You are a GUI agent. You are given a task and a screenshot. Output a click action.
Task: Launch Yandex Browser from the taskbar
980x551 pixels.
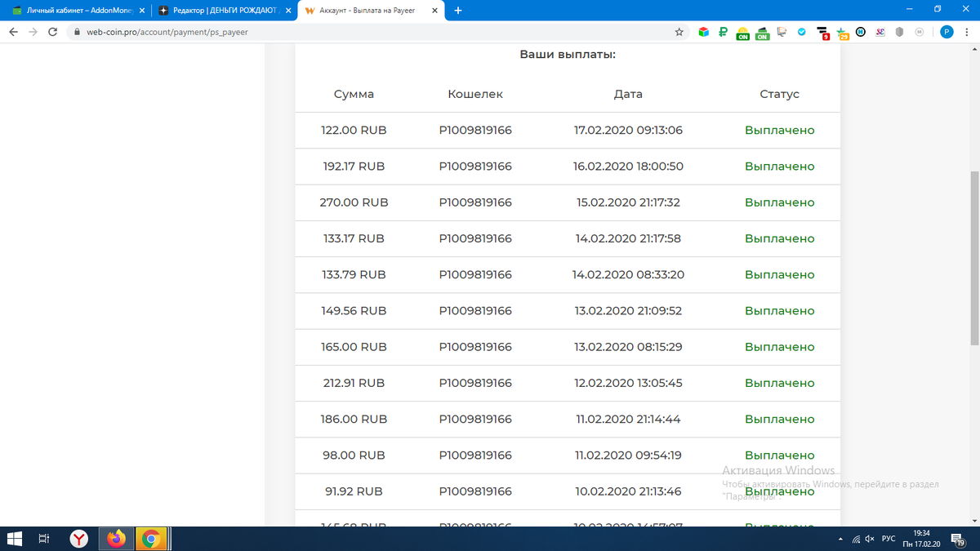[x=79, y=539]
